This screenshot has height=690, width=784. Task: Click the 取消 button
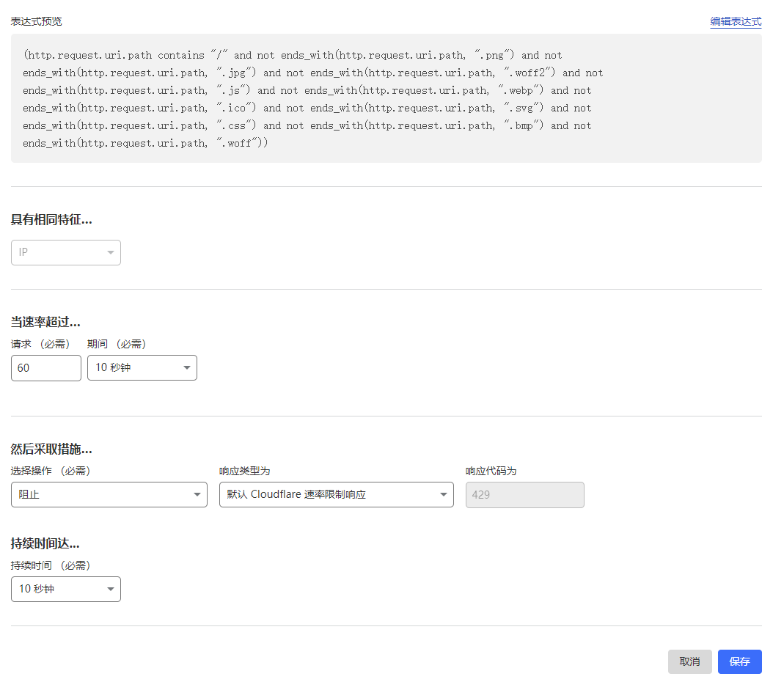click(689, 661)
